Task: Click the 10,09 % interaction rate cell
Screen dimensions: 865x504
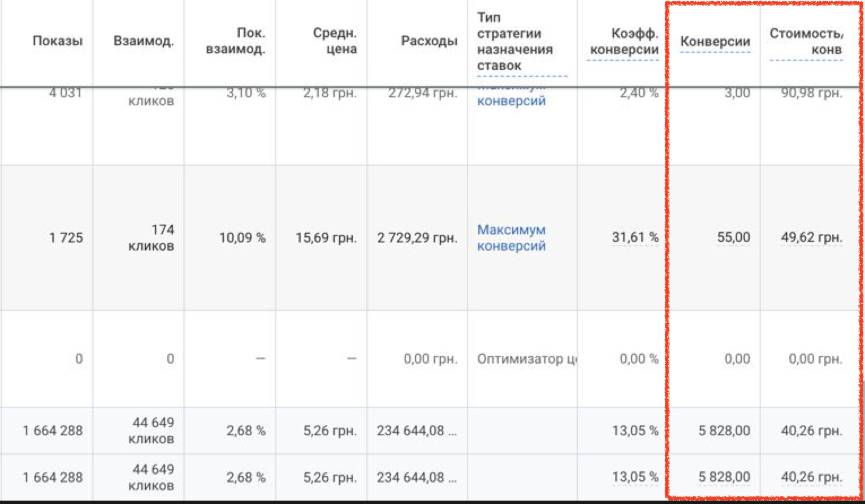Action: [x=242, y=238]
